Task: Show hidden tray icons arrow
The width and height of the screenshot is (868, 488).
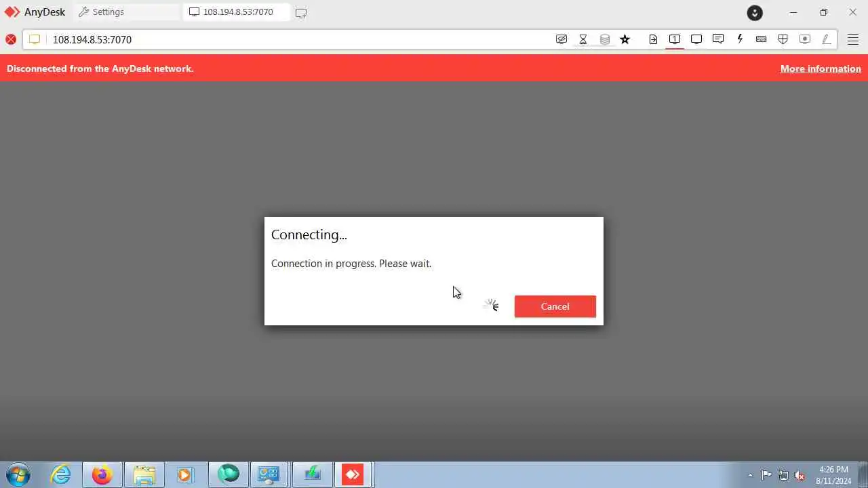Action: [750, 475]
